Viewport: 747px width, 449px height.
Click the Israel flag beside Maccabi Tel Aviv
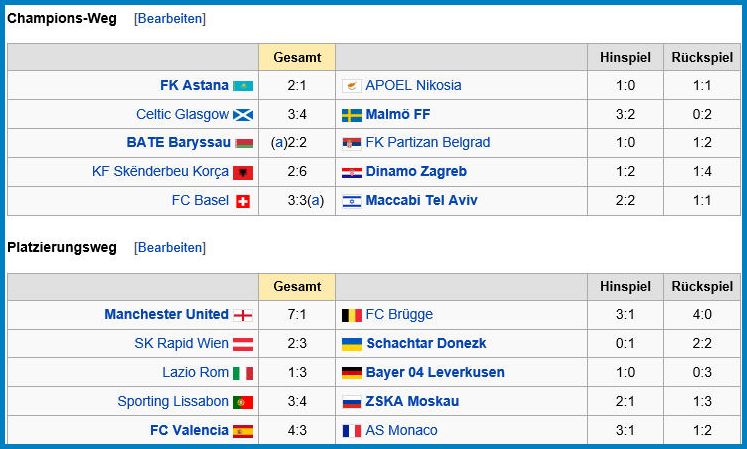pyautogui.click(x=352, y=201)
